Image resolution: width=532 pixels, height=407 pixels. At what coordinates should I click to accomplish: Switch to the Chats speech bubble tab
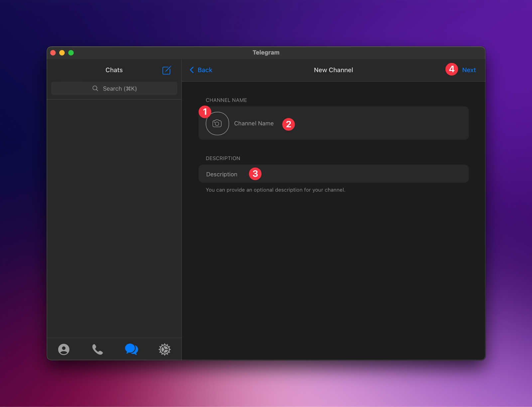(131, 349)
